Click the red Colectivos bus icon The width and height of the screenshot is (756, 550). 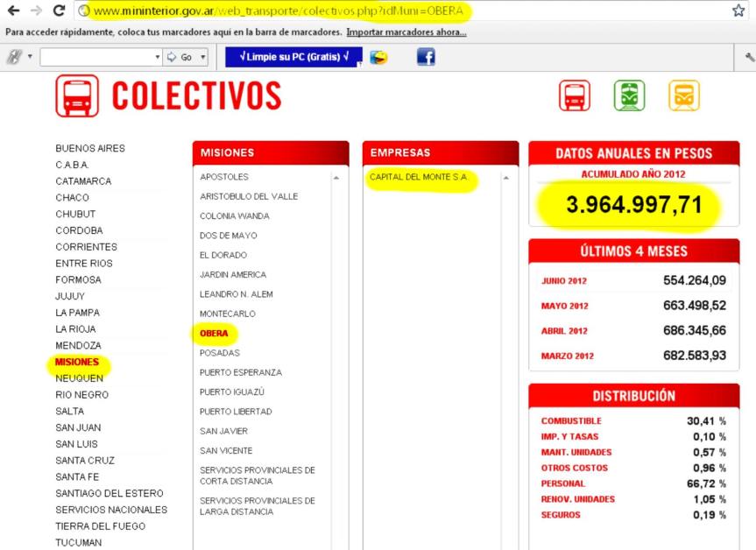tap(574, 96)
